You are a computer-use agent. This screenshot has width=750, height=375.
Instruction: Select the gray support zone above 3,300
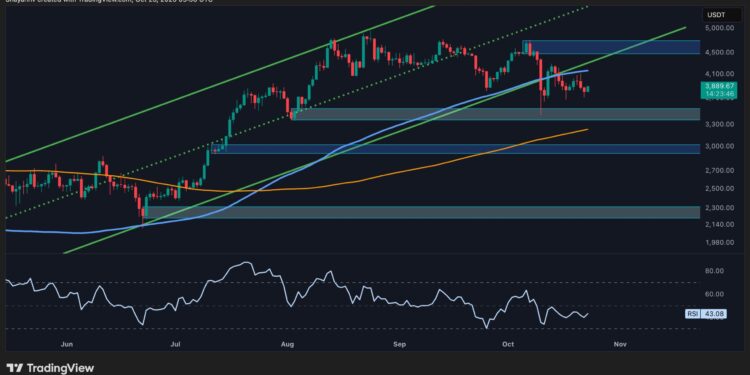[x=496, y=114]
